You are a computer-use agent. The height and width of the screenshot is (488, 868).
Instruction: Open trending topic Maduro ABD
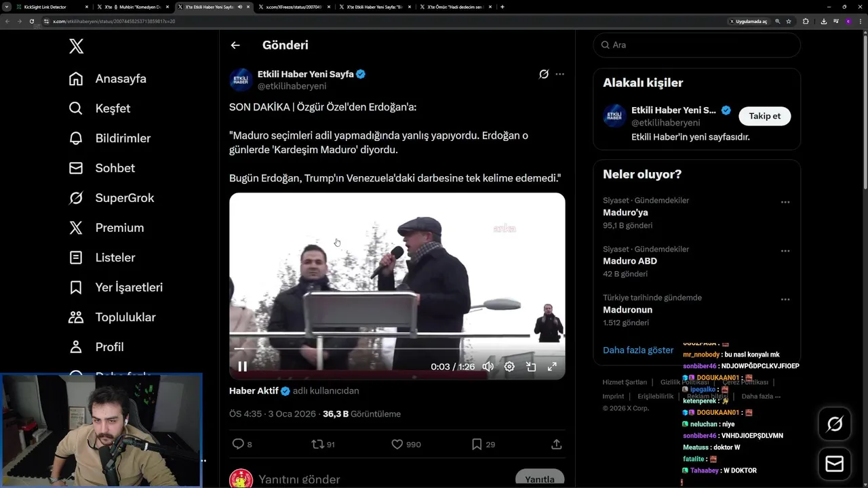(630, 261)
